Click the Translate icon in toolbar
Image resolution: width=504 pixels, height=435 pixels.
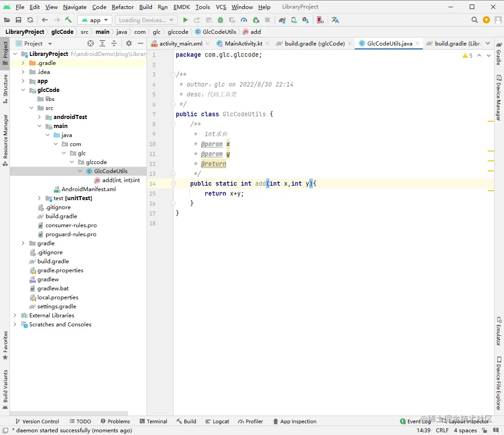point(335,20)
